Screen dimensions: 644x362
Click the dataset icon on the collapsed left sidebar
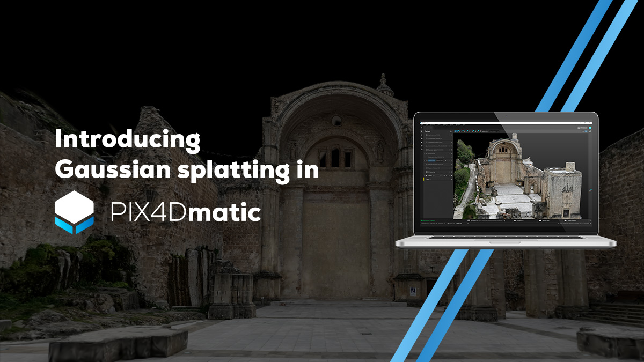click(x=422, y=135)
